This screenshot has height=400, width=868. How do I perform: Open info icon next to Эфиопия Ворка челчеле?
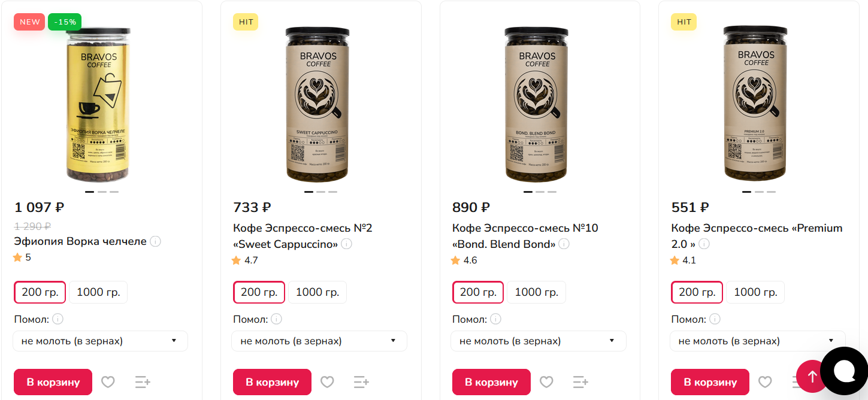pos(155,241)
